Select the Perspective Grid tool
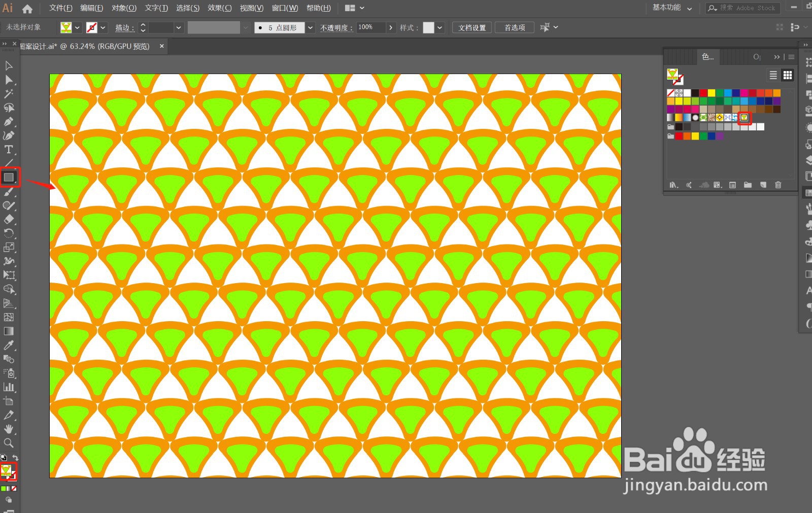 pyautogui.click(x=9, y=303)
